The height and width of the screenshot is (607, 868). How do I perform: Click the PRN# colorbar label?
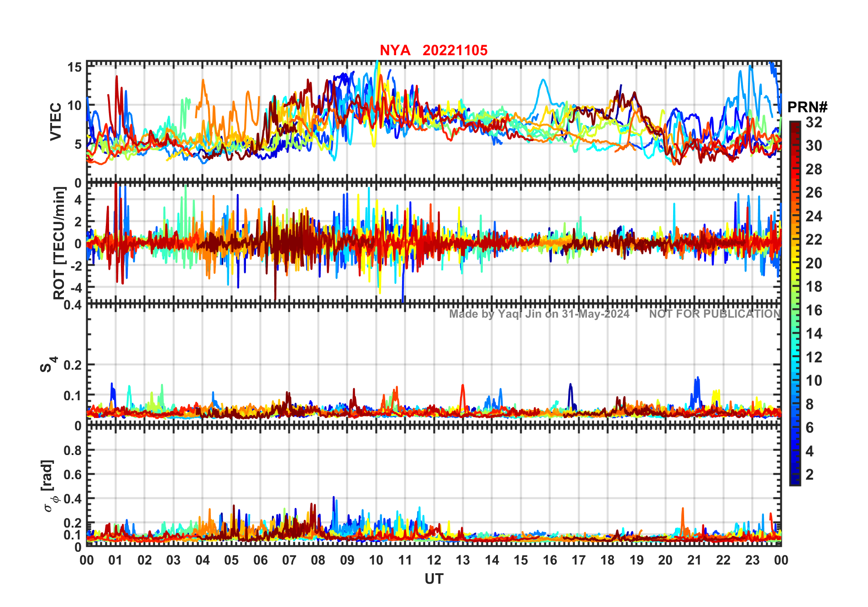pyautogui.click(x=807, y=107)
